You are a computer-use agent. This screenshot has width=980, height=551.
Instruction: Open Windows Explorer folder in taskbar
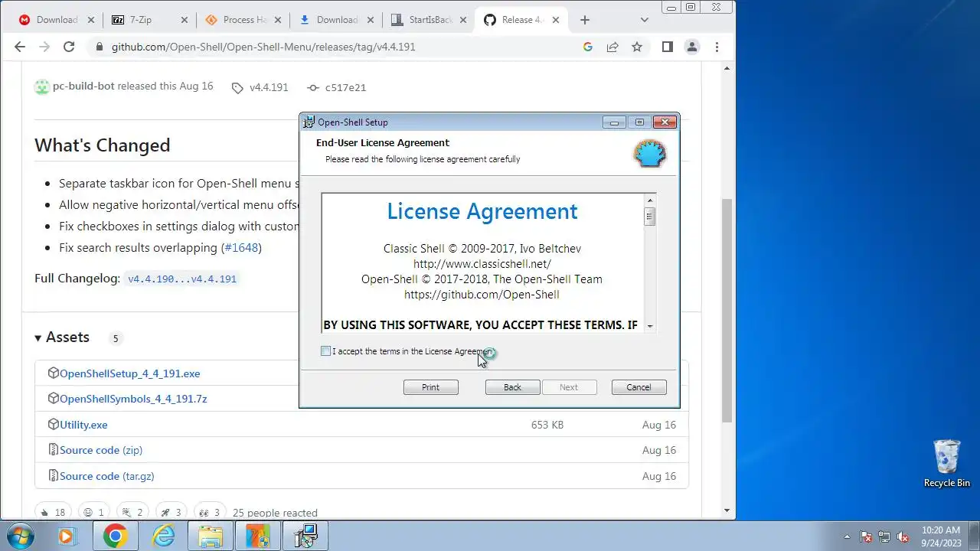[x=211, y=536]
